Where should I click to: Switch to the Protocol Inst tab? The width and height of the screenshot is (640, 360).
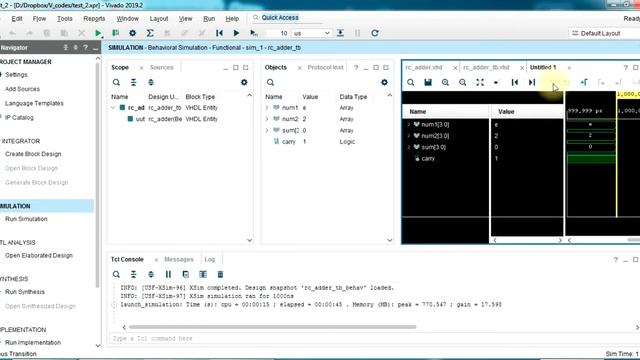tap(325, 67)
